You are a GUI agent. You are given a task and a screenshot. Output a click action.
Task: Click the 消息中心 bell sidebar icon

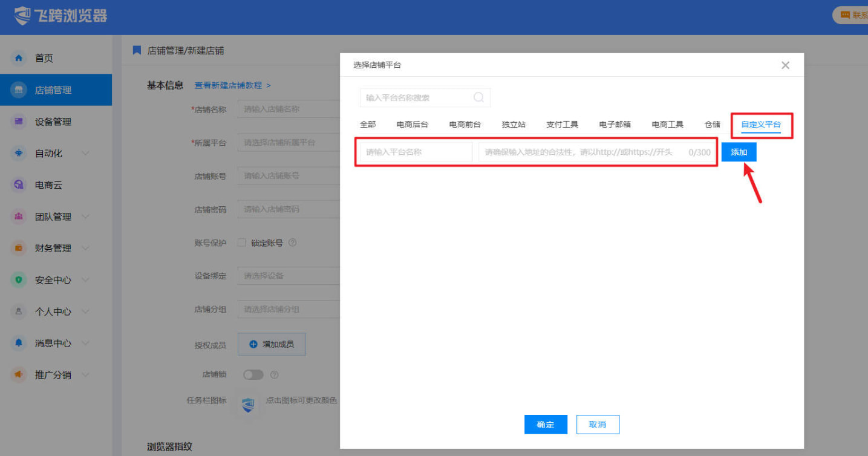pos(19,344)
